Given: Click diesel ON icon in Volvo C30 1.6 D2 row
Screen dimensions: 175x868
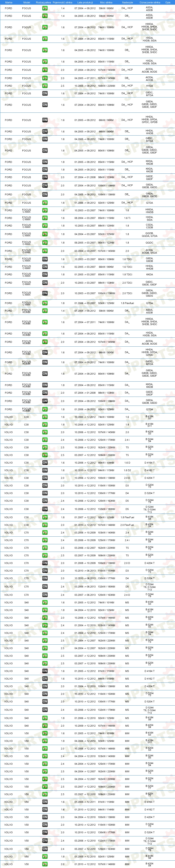Looking at the screenshot, I should click(x=45, y=470).
